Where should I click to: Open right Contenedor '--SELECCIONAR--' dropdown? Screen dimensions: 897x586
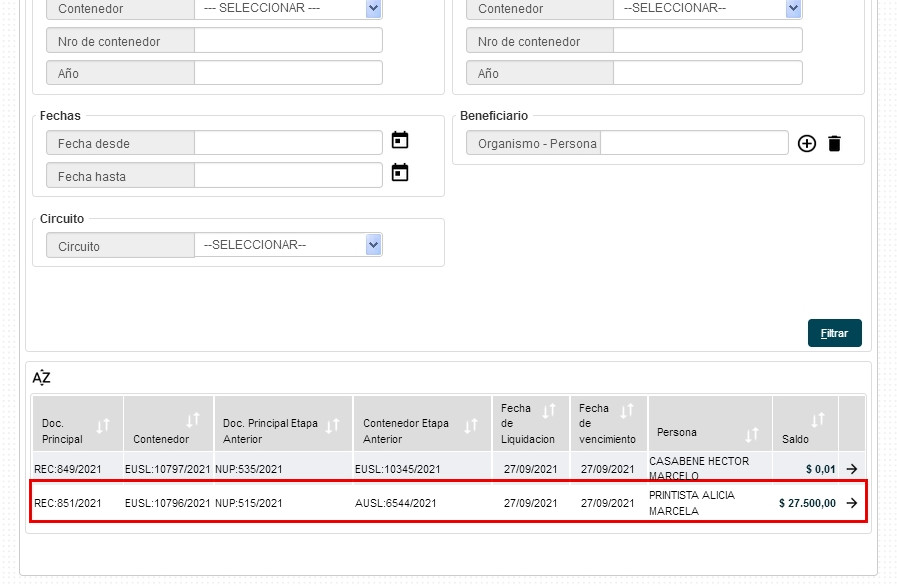(708, 8)
